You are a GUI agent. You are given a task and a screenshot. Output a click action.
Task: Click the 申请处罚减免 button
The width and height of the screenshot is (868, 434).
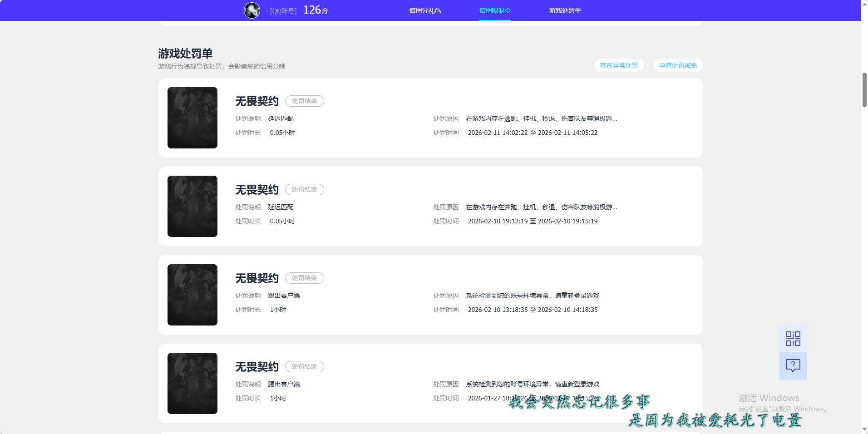pyautogui.click(x=677, y=65)
